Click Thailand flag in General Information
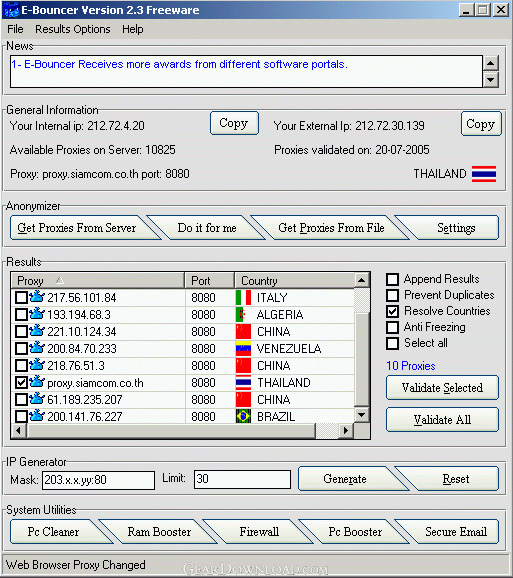Image resolution: width=513 pixels, height=578 pixels. (484, 174)
